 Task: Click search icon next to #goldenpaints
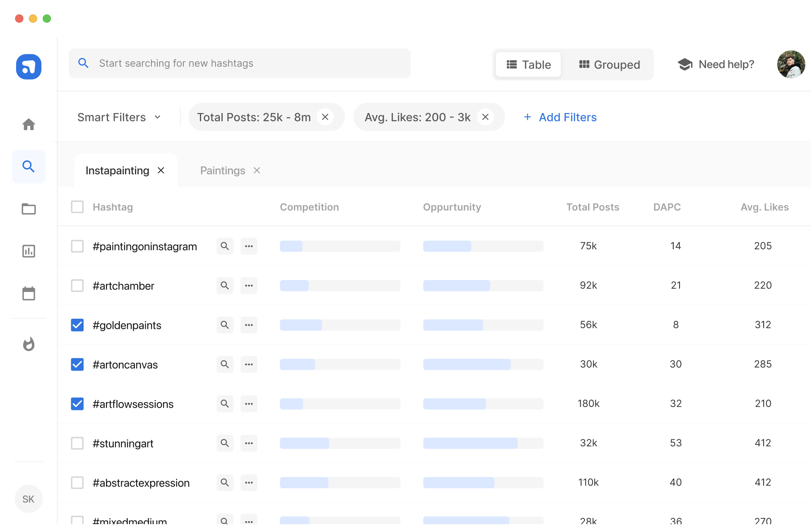point(225,325)
